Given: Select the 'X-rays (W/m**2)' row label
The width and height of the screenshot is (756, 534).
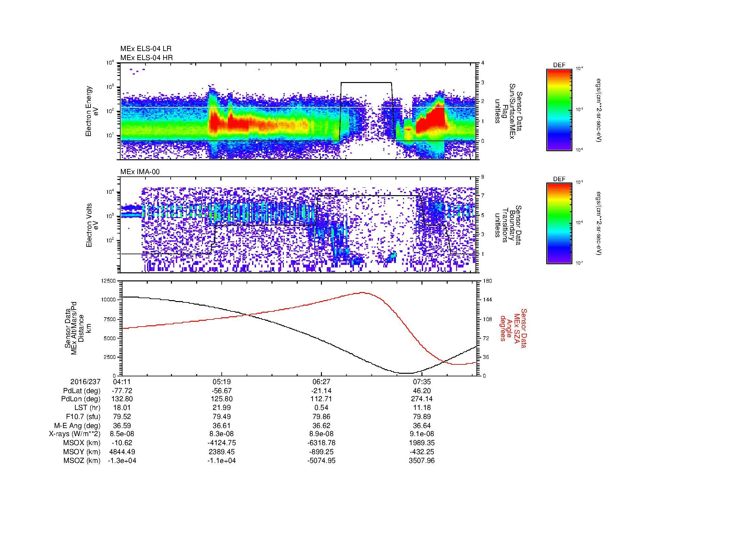Looking at the screenshot, I should (74, 434).
